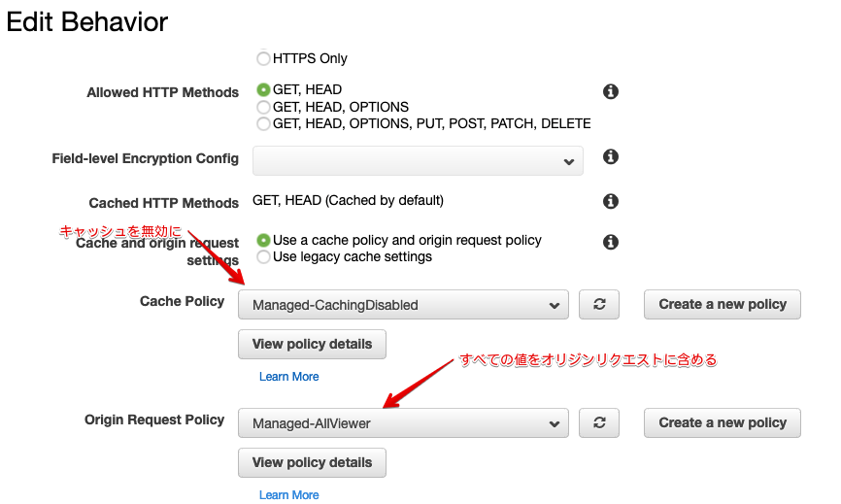Click the GET, HEAD (Cached by default) text
The width and height of the screenshot is (841, 504).
tap(348, 200)
